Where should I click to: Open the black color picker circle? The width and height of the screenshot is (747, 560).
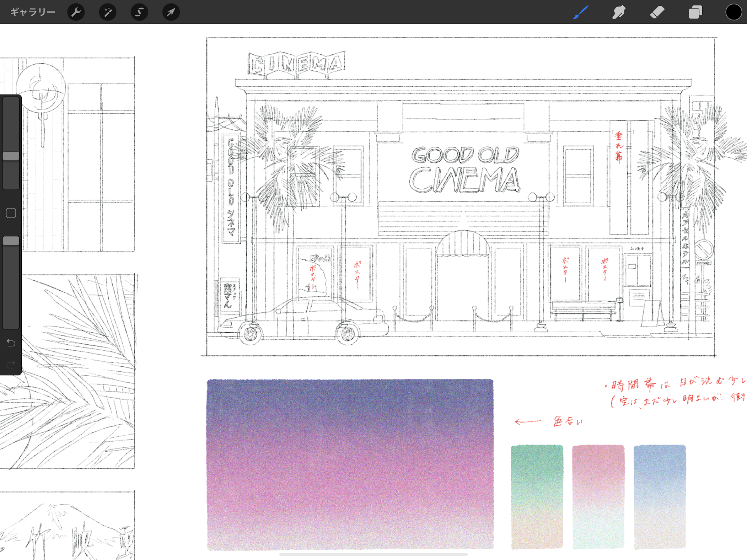[x=733, y=12]
